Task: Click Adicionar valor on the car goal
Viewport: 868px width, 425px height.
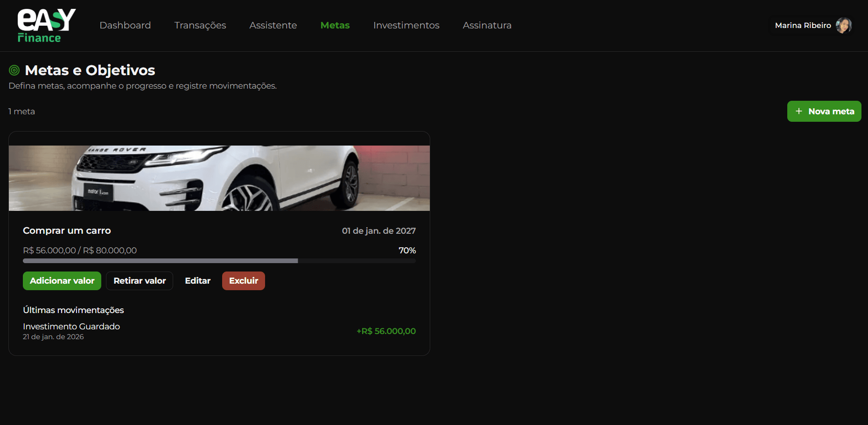Action: tap(62, 281)
